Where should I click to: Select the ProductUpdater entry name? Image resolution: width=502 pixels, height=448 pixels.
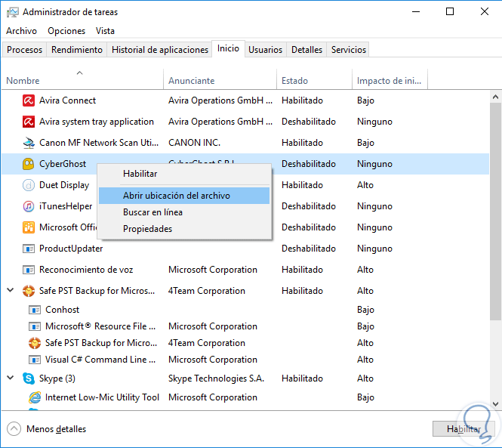pos(71,249)
